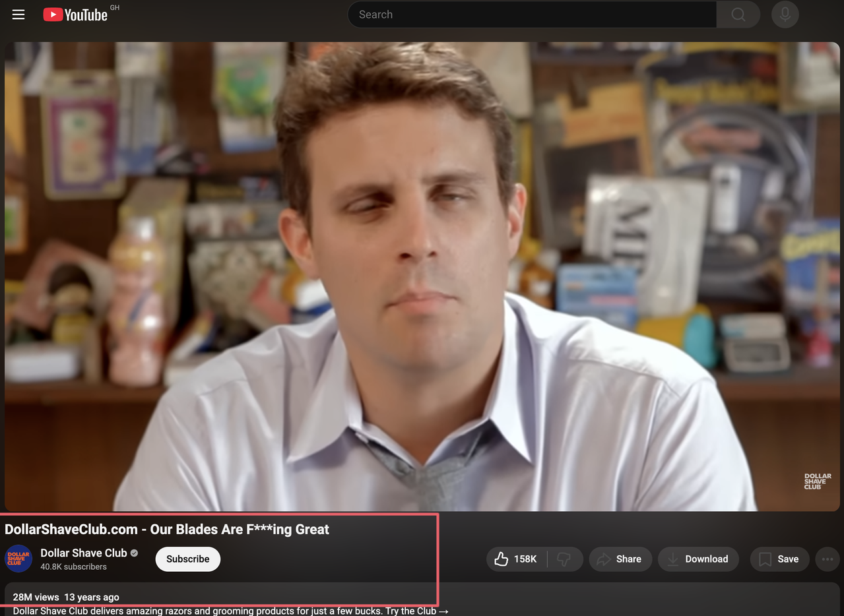Screen dimensions: 844x616
Task: Click the 13 years ago text
Action: 92,597
